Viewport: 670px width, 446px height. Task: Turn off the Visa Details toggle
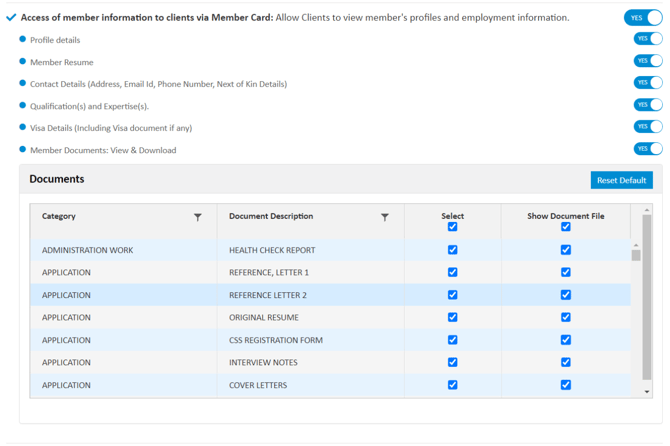648,126
